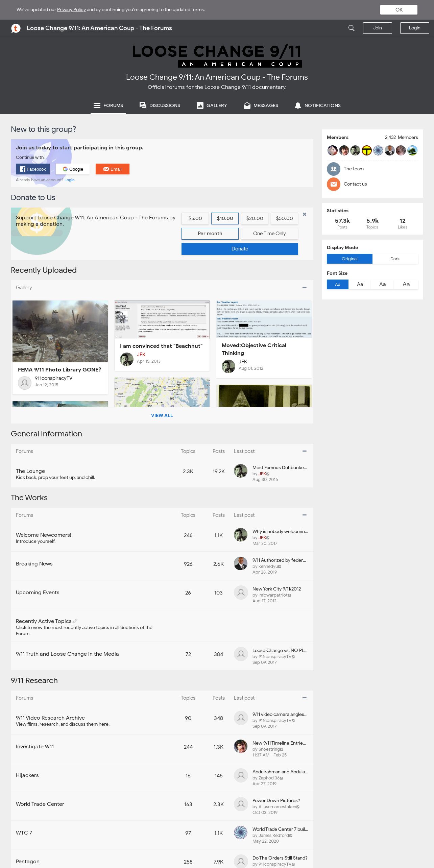Open the search magnifier icon

(x=352, y=28)
